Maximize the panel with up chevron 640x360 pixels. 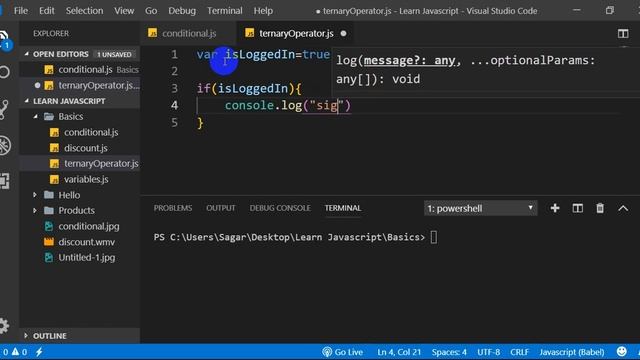[623, 208]
